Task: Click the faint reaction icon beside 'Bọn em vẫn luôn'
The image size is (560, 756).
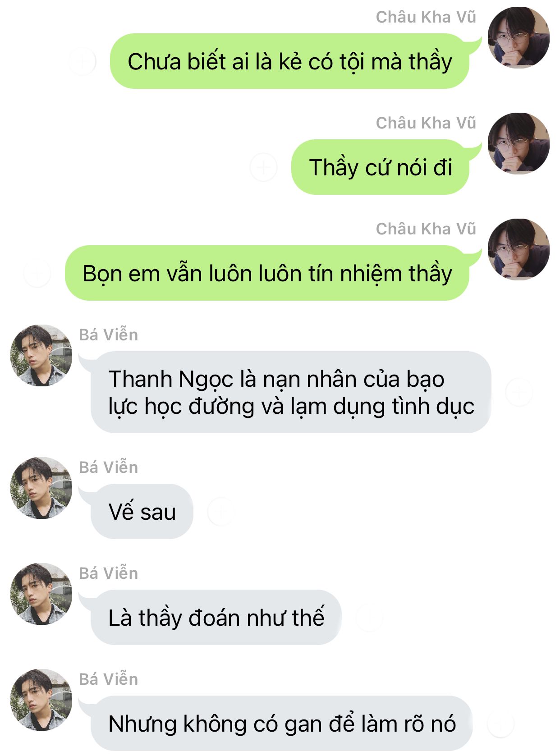Action: click(x=37, y=273)
